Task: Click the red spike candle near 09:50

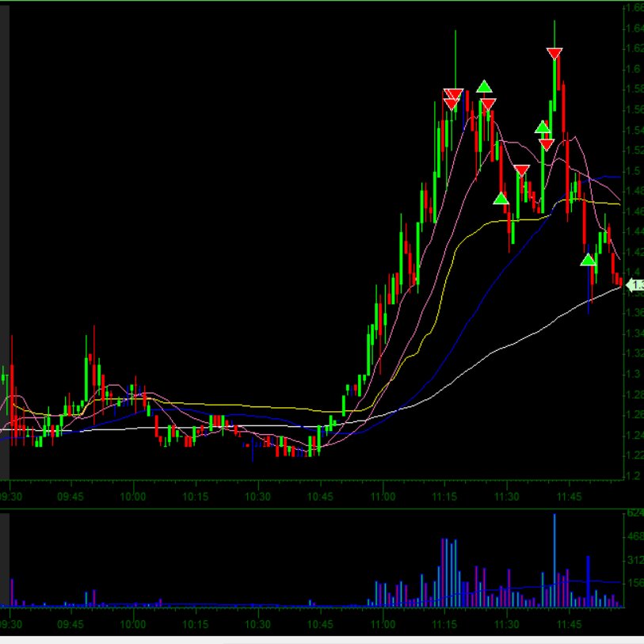Action: tap(94, 375)
